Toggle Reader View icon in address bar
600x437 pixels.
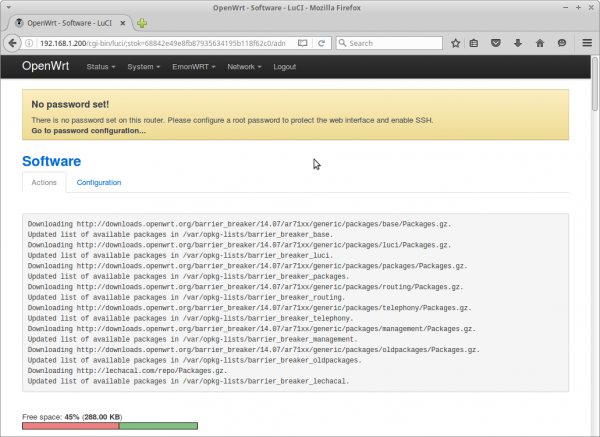[302, 43]
